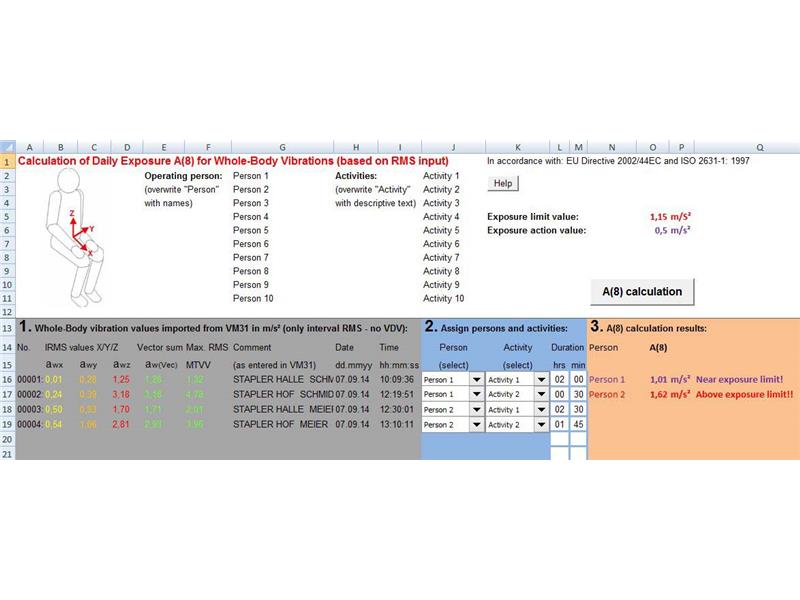Click the '3. A(8) calculation results:' heading

click(x=648, y=327)
